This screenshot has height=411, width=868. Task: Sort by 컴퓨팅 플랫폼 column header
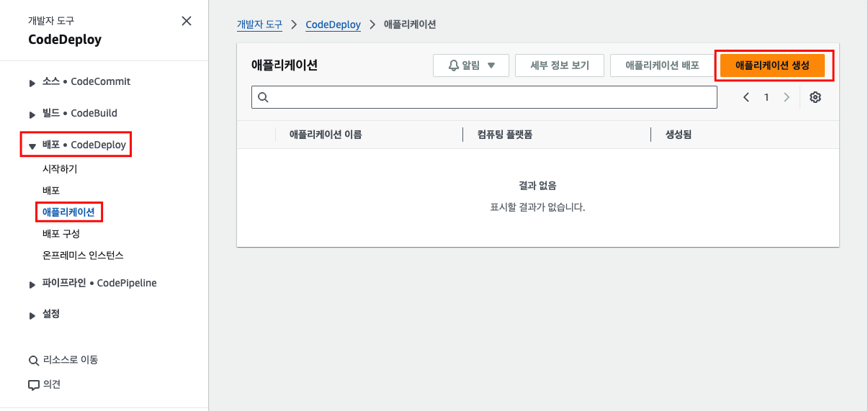(x=505, y=135)
